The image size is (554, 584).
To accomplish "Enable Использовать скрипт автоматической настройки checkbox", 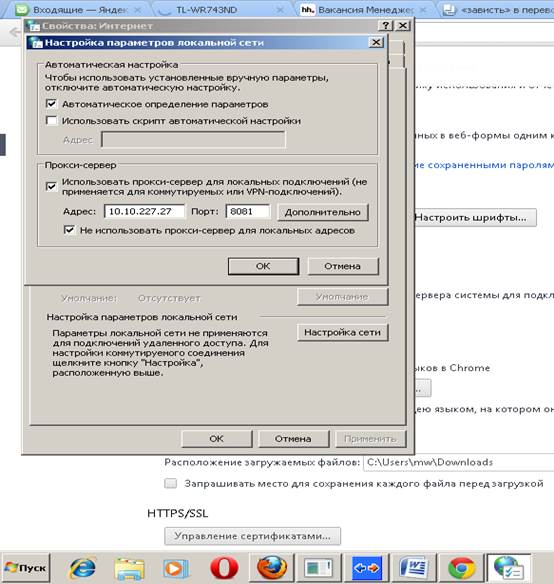I will point(51,120).
